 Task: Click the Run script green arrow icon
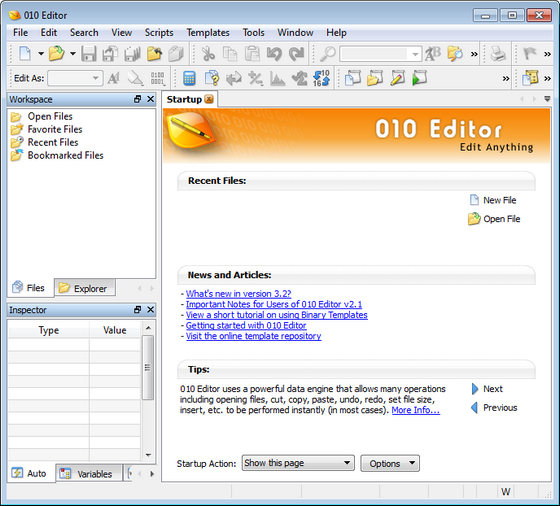(x=419, y=78)
